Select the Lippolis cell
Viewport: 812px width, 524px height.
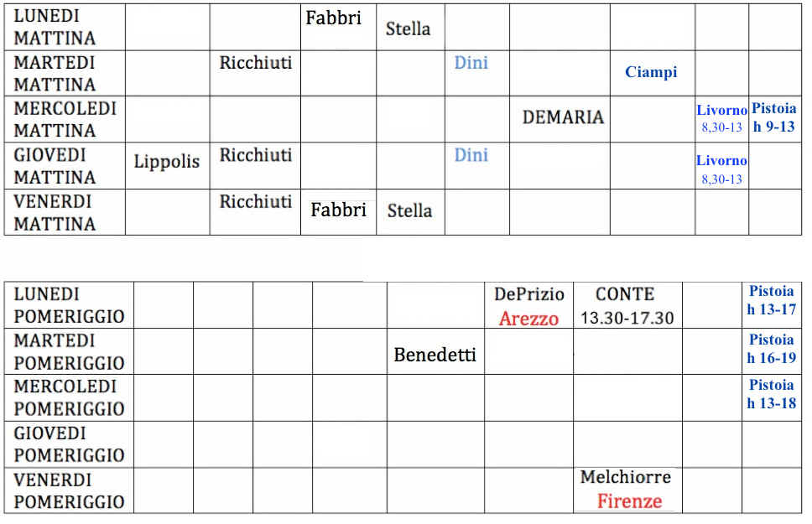point(167,161)
